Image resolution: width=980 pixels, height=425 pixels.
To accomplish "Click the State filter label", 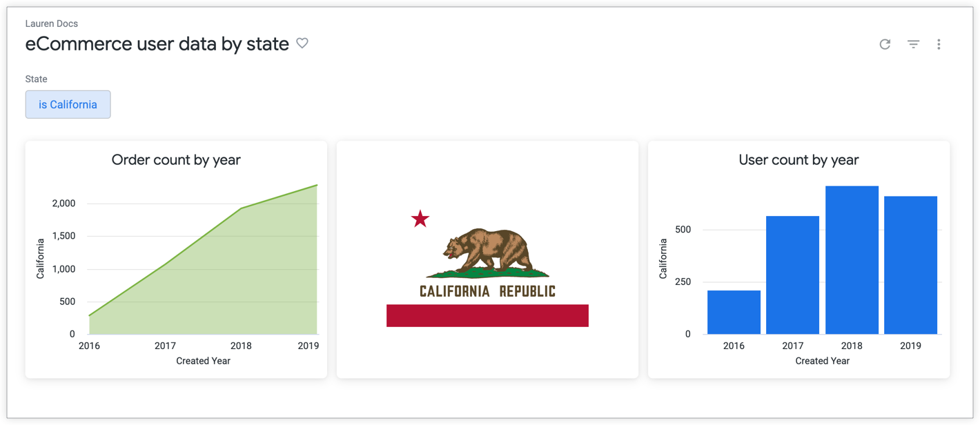I will pyautogui.click(x=36, y=79).
